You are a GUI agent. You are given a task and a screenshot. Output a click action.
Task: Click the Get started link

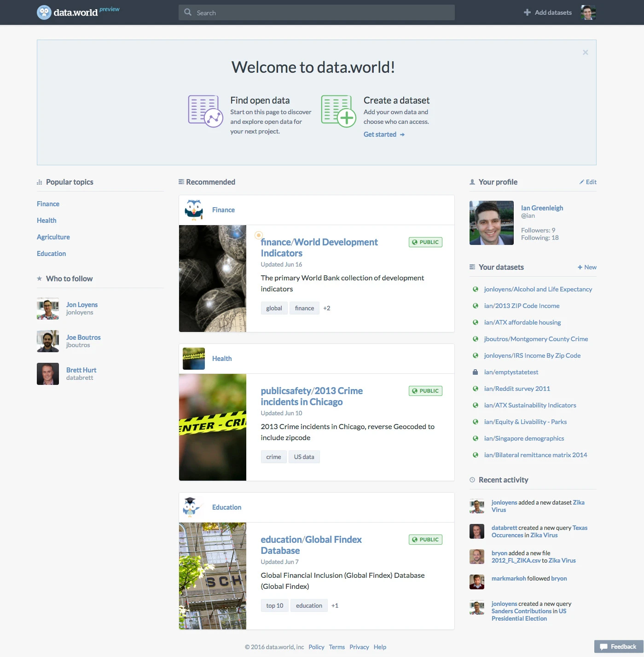click(381, 134)
